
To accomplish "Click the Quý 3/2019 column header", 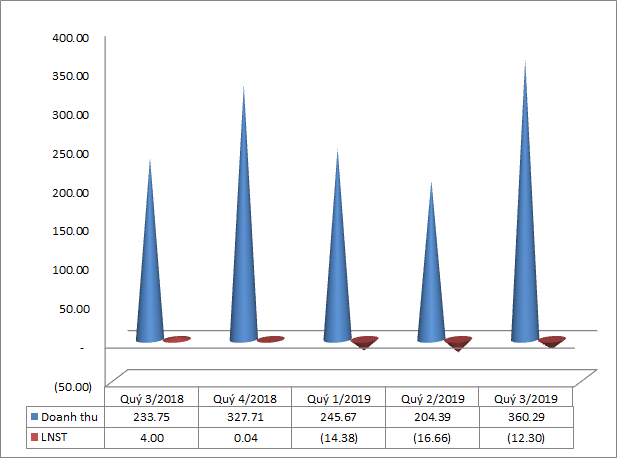I will pos(526,399).
